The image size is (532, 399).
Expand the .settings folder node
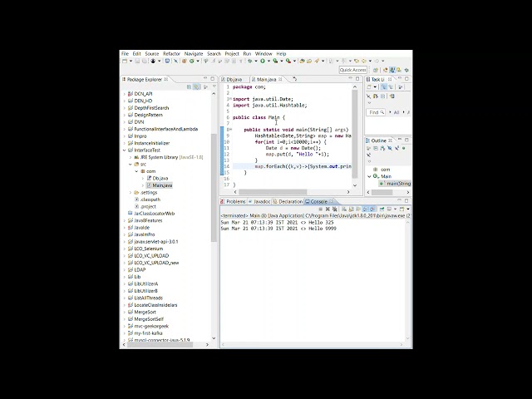[131, 192]
